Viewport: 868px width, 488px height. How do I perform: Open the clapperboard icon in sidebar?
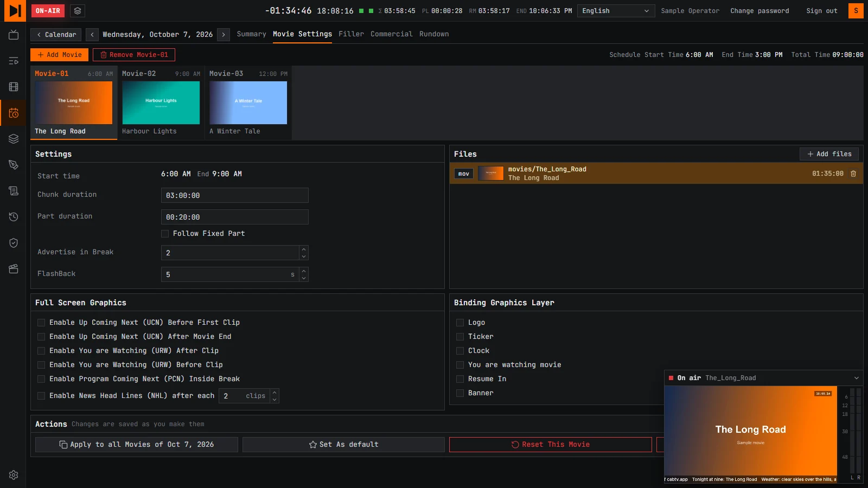point(14,269)
